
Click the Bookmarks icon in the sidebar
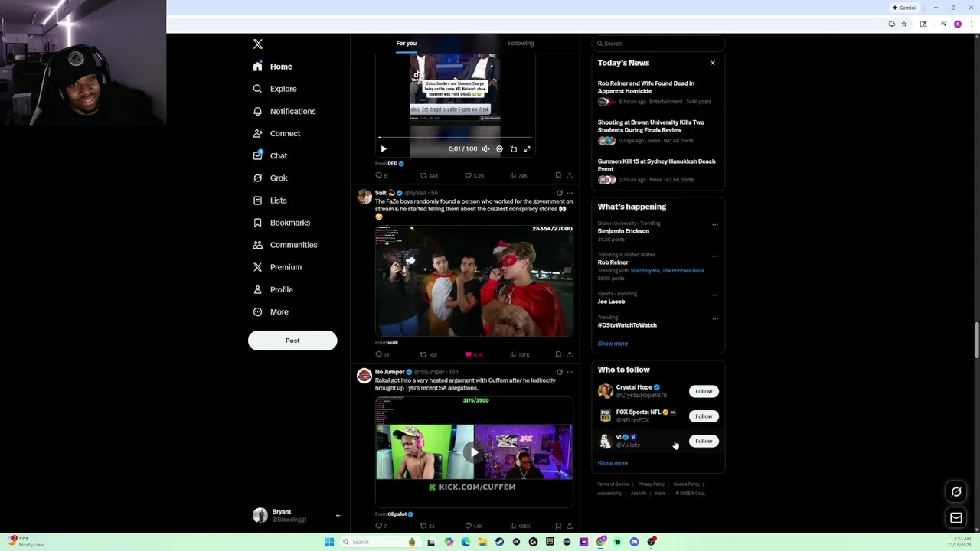(x=257, y=223)
